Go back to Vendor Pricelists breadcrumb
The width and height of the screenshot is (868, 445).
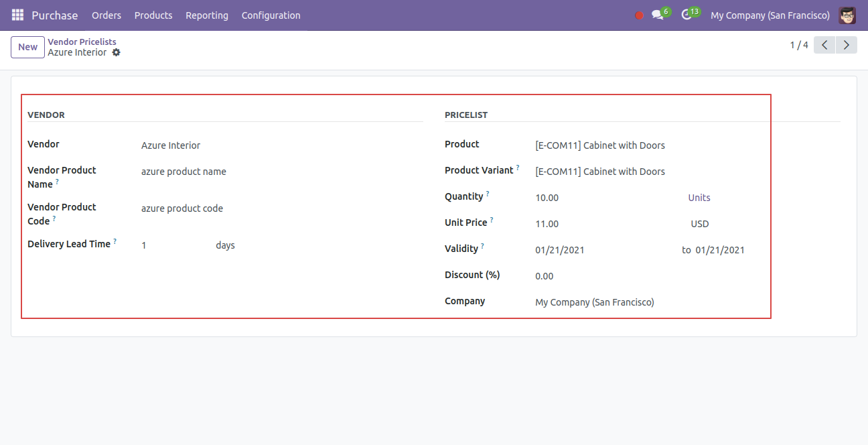(x=82, y=42)
